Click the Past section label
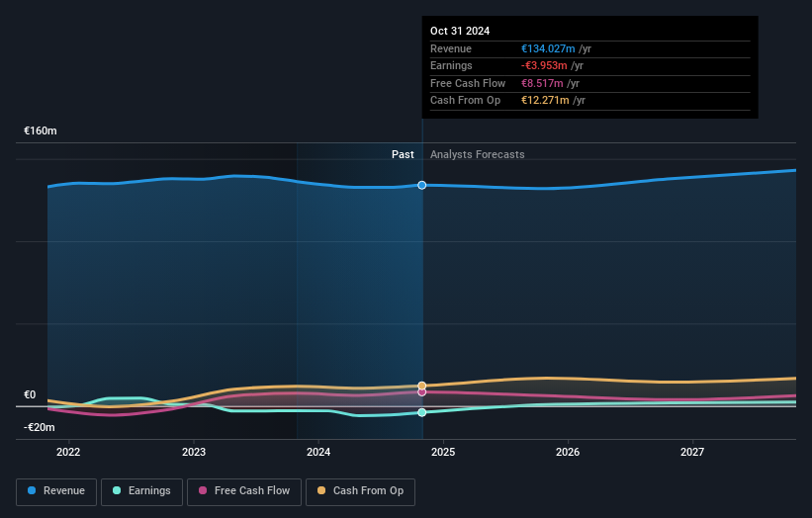 (x=403, y=155)
